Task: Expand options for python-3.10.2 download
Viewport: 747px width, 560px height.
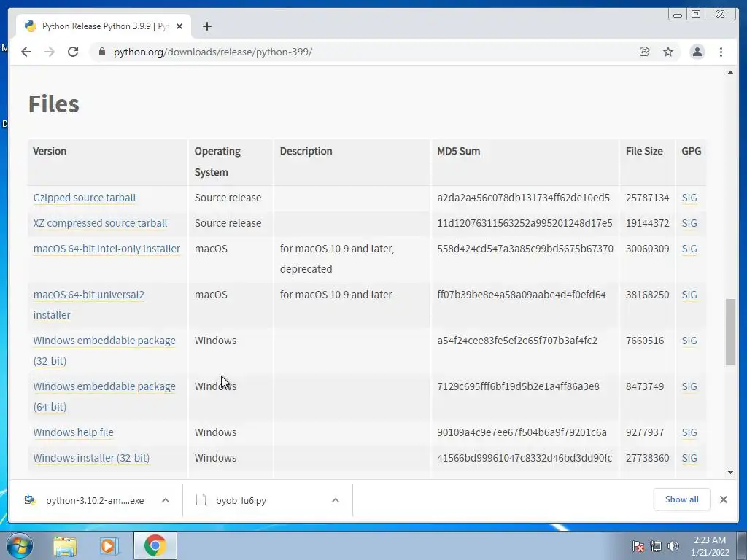Action: (x=166, y=500)
